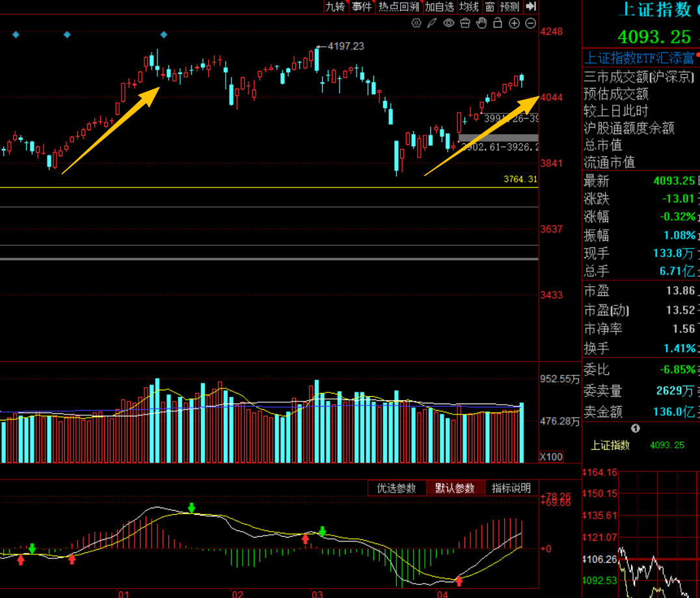
Task: Select the hand pan tool icon
Action: 481,23
